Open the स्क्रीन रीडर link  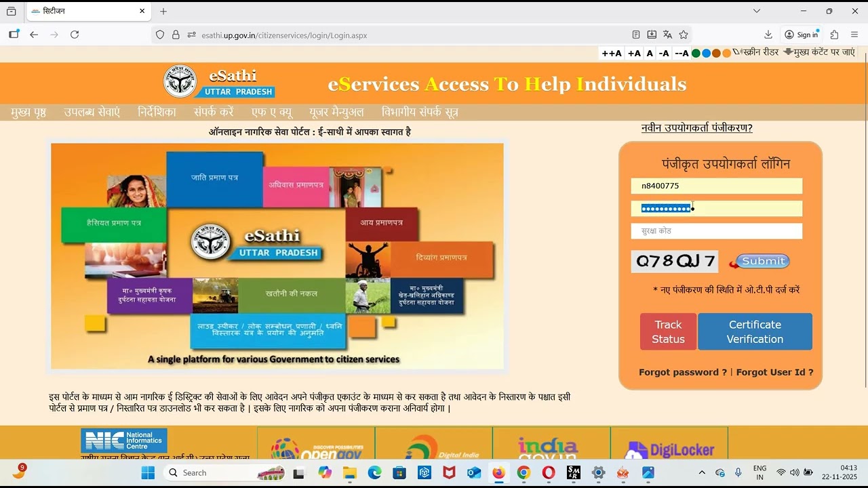tap(761, 52)
